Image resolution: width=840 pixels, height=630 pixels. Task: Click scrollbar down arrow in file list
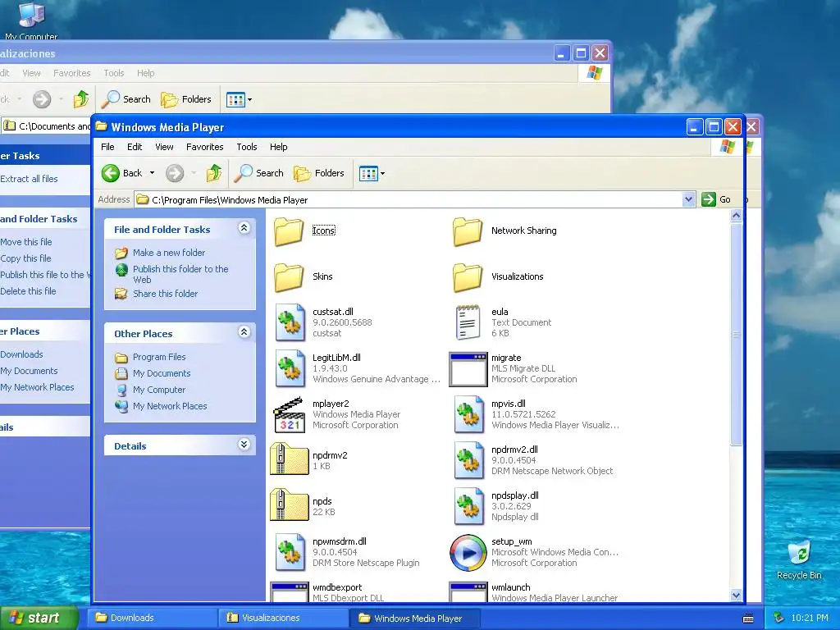[736, 596]
